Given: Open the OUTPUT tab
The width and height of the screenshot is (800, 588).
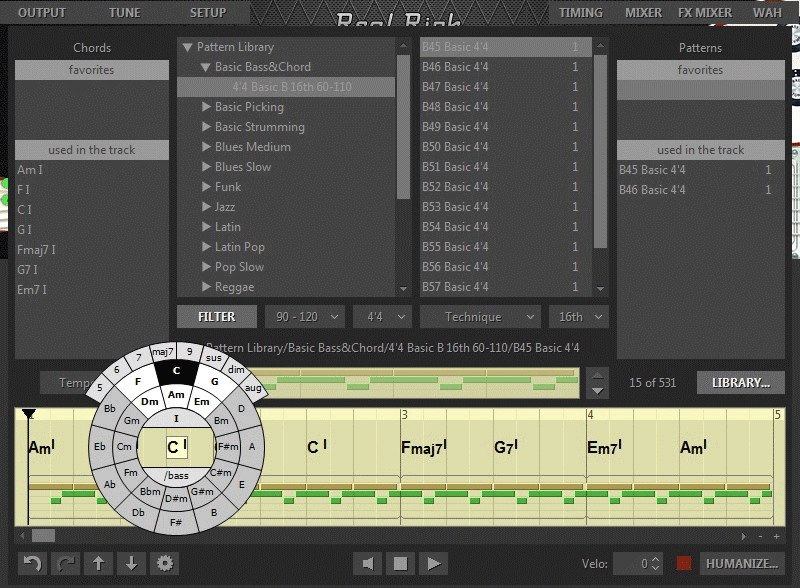Looking at the screenshot, I should (42, 13).
